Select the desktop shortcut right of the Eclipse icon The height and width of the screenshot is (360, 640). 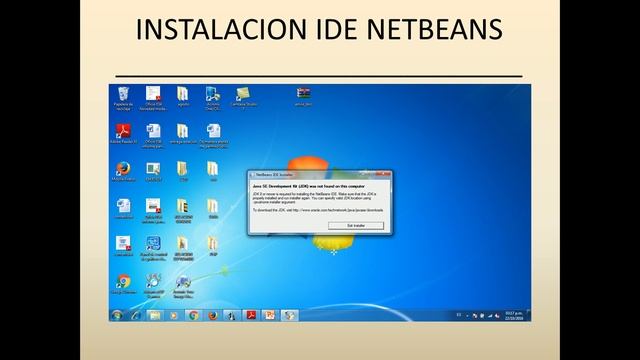[x=183, y=286]
